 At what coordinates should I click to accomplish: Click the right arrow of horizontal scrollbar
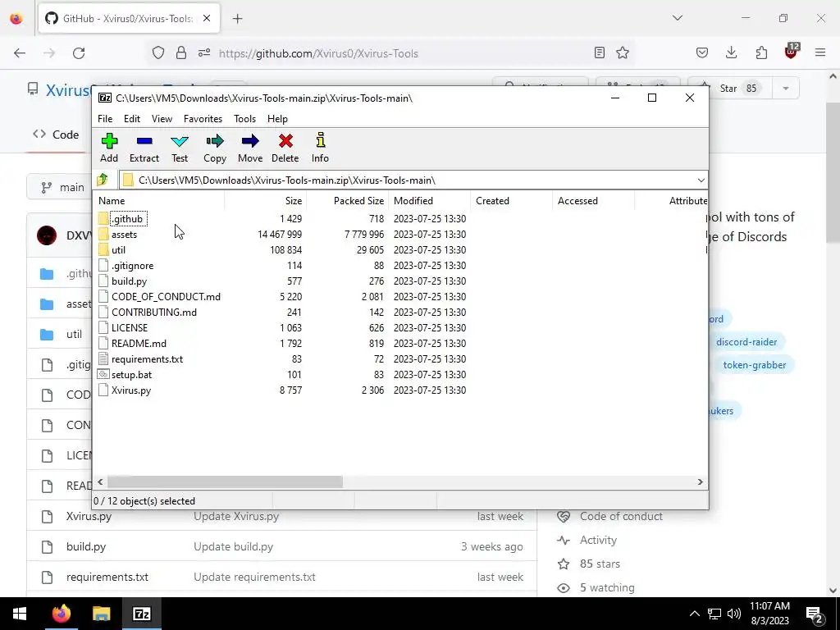pos(700,482)
